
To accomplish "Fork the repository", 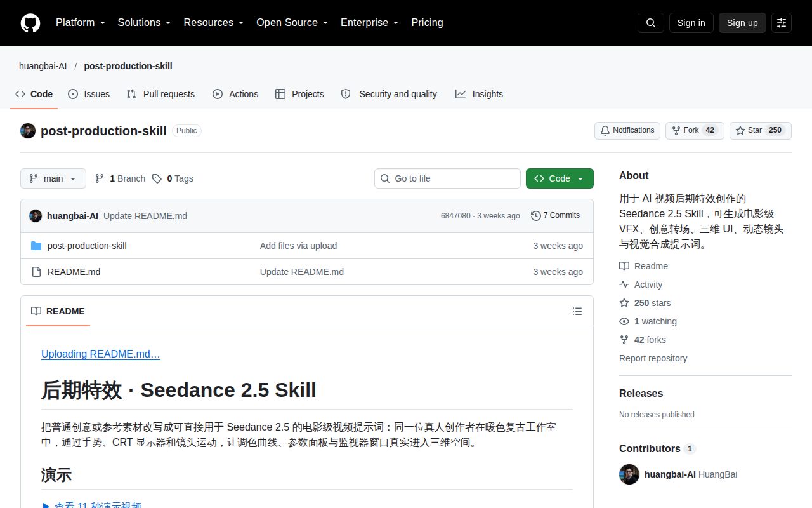I will point(695,130).
